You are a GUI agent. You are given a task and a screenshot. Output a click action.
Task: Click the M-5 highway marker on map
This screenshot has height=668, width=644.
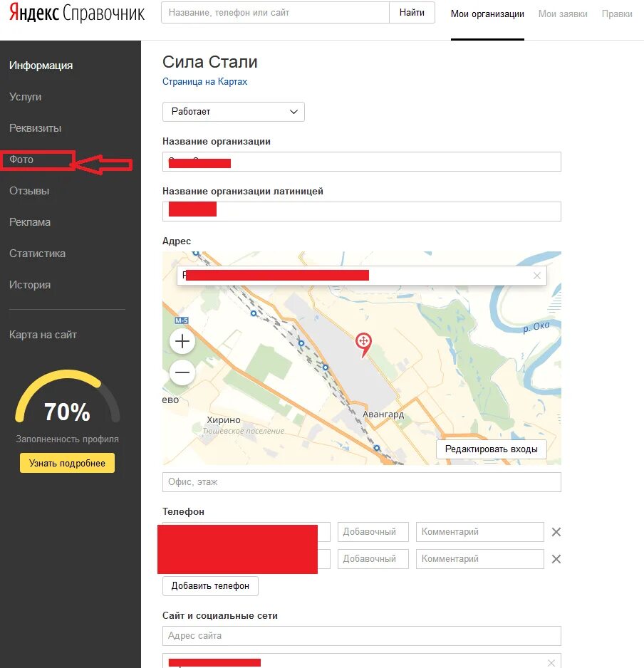(182, 320)
